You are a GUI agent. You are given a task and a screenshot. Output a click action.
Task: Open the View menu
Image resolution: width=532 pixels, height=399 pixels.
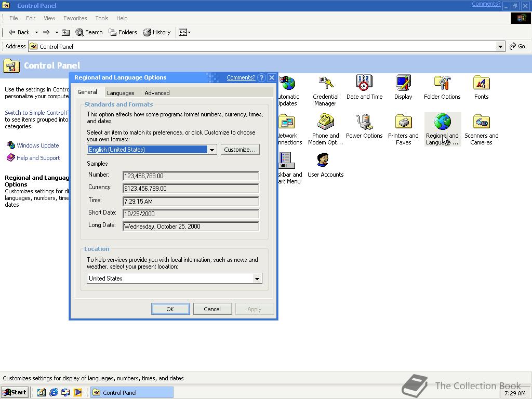[x=49, y=18]
